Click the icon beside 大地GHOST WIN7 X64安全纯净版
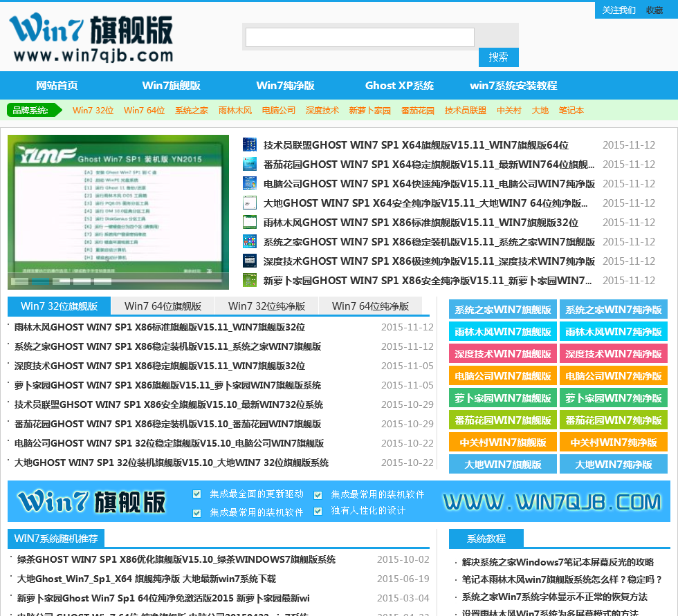The height and width of the screenshot is (616, 678). click(250, 203)
